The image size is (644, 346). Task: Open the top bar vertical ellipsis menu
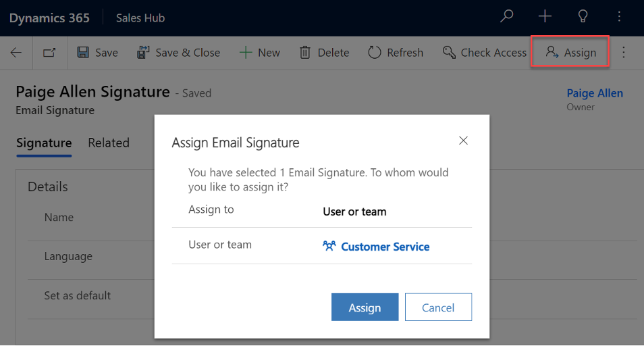click(x=620, y=17)
